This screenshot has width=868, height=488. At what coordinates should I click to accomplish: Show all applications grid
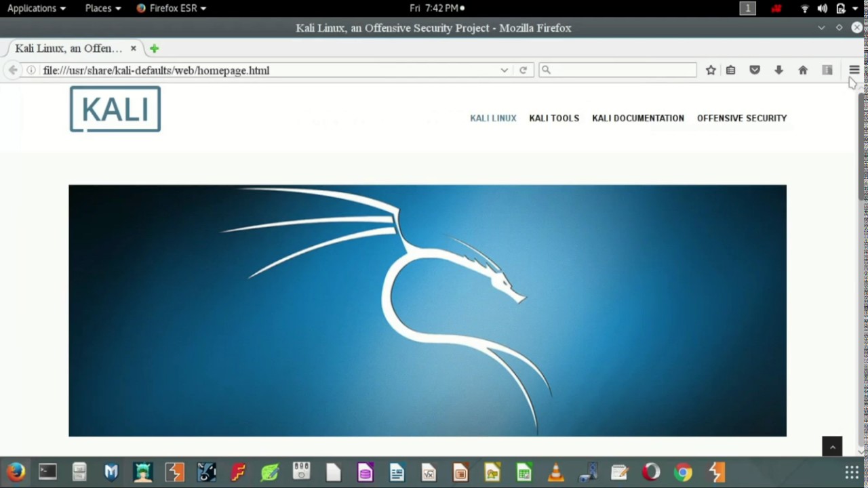click(x=852, y=472)
